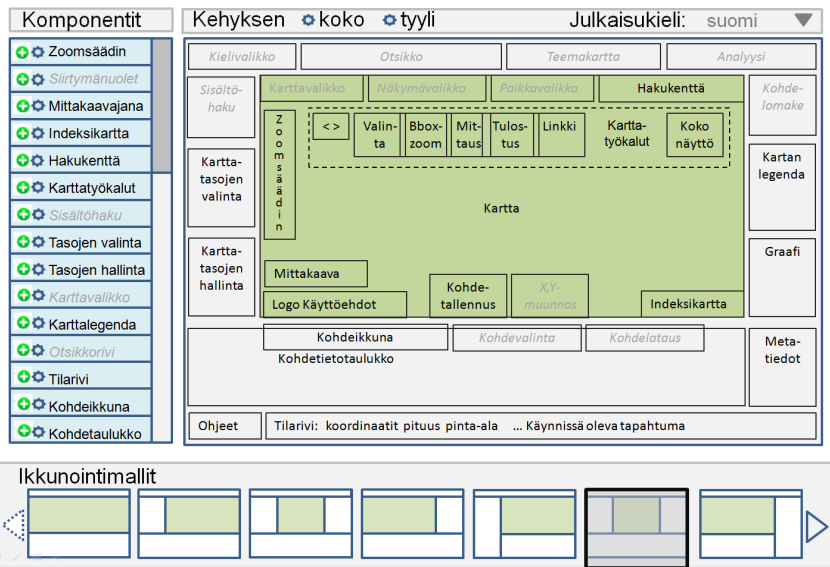Open the Kohdeikkuna tab in bottom panel
Viewport: 830px width, 567px height.
355,337
